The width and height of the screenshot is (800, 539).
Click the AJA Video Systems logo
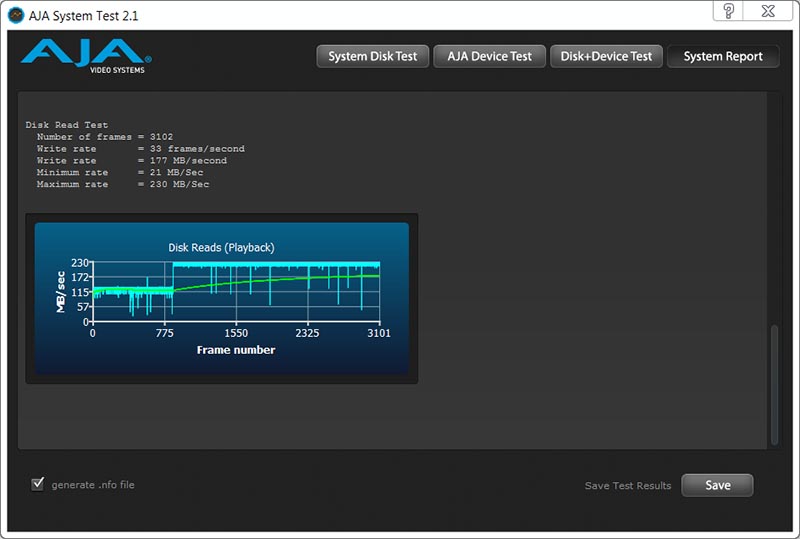point(86,56)
